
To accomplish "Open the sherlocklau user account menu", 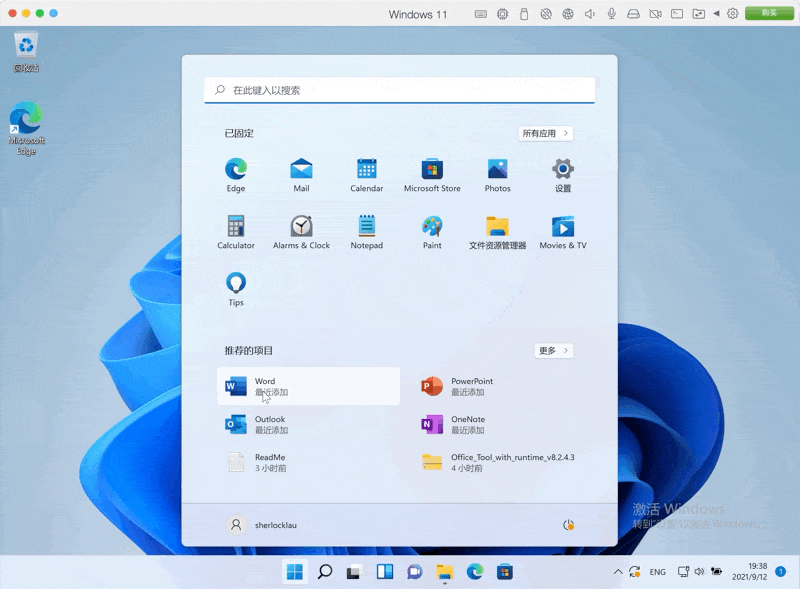I will point(261,525).
